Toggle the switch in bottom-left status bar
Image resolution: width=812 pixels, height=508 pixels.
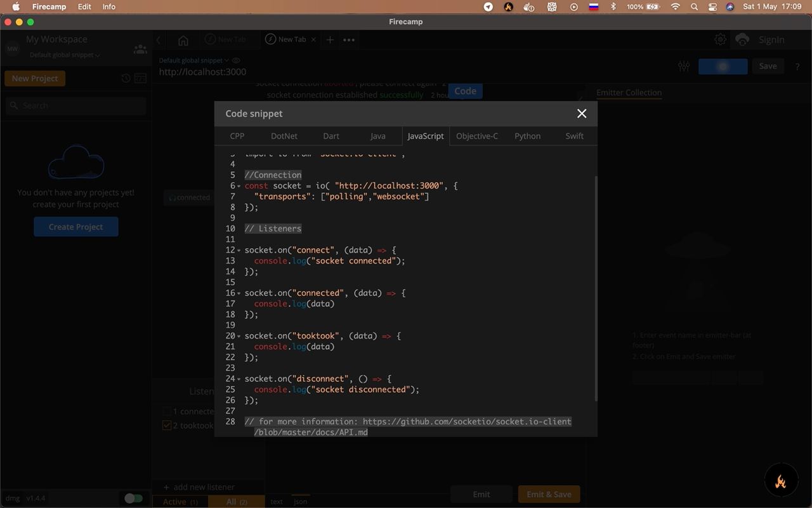click(x=133, y=498)
